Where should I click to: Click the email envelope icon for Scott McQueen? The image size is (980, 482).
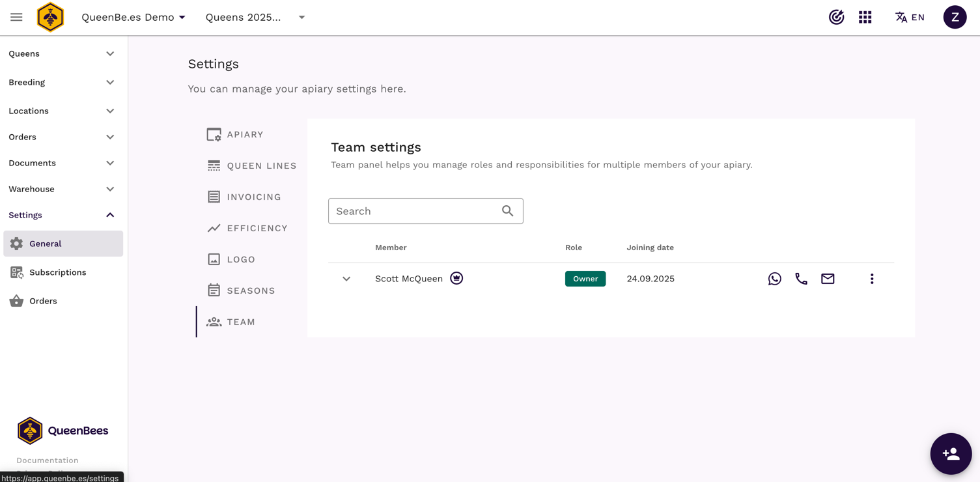(x=828, y=279)
